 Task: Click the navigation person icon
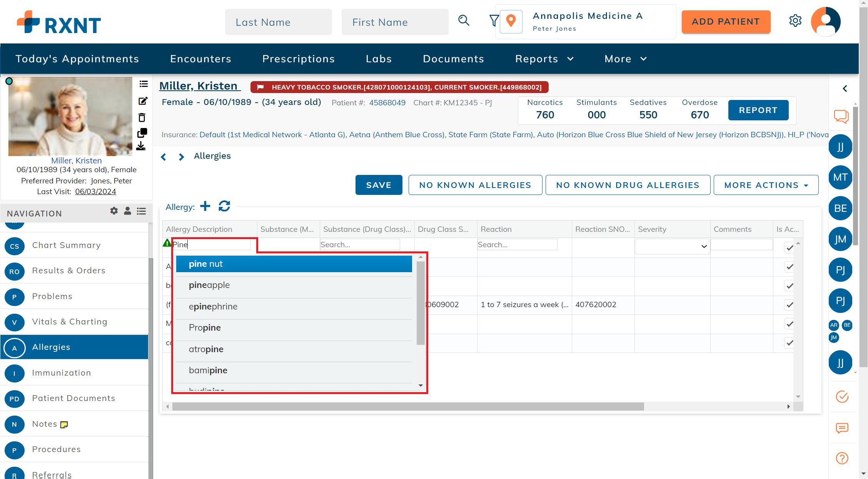point(127,211)
